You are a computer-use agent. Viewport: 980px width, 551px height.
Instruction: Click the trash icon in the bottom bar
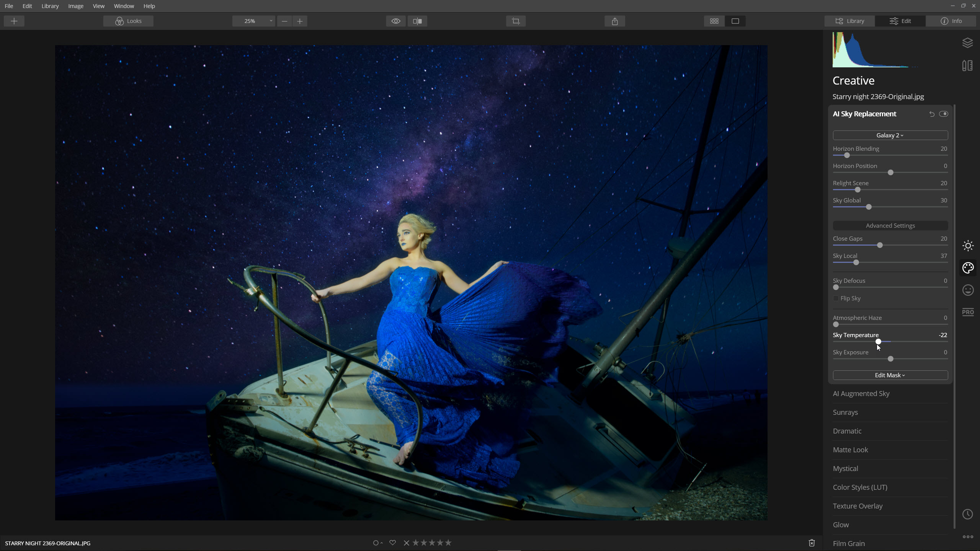812,543
